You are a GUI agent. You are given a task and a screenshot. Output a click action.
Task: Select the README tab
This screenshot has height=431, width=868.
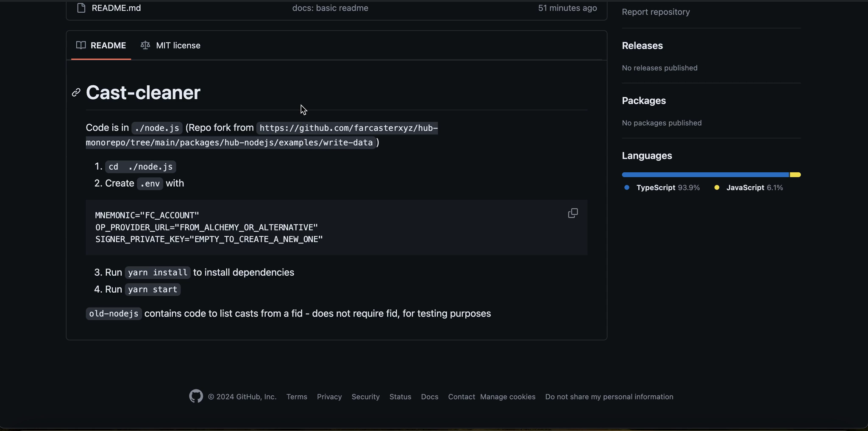pos(101,45)
